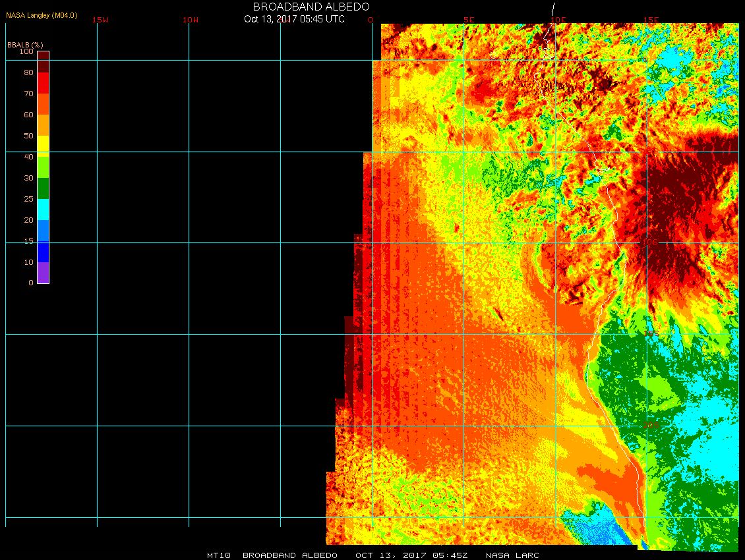The image size is (745, 560).
Task: Click the NASA LARC text in the footer
Action: tap(512, 555)
